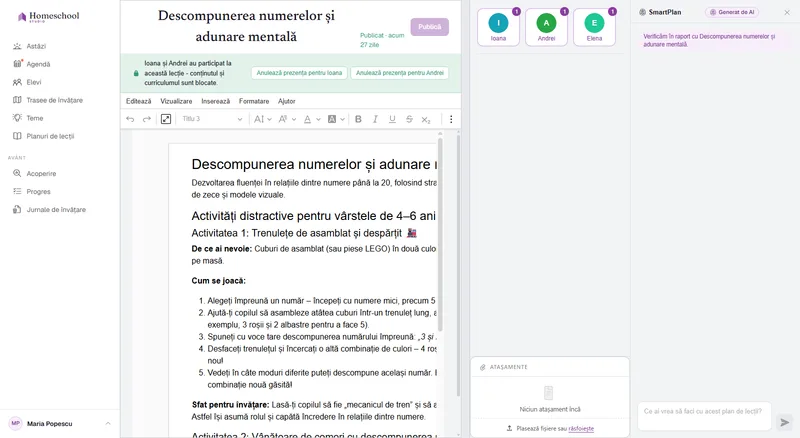
Task: Open the Progres checklist icon
Action: point(17,191)
